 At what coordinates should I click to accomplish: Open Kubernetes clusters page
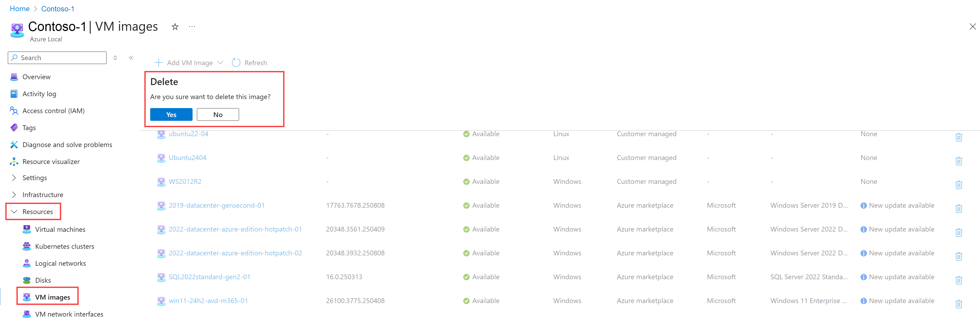(x=65, y=246)
